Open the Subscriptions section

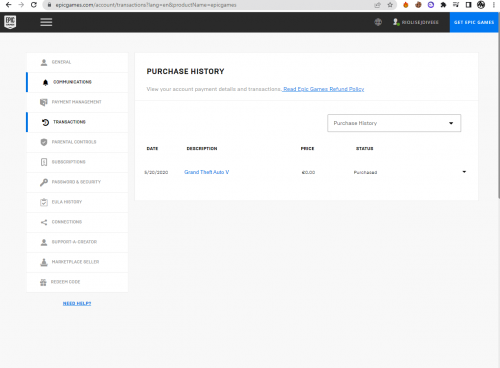pyautogui.click(x=77, y=162)
